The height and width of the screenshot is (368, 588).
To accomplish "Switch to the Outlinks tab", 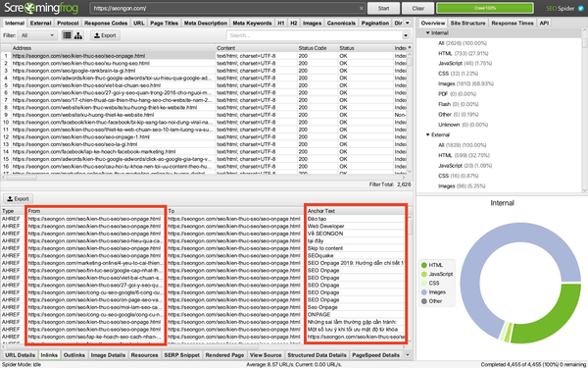I will (x=74, y=355).
